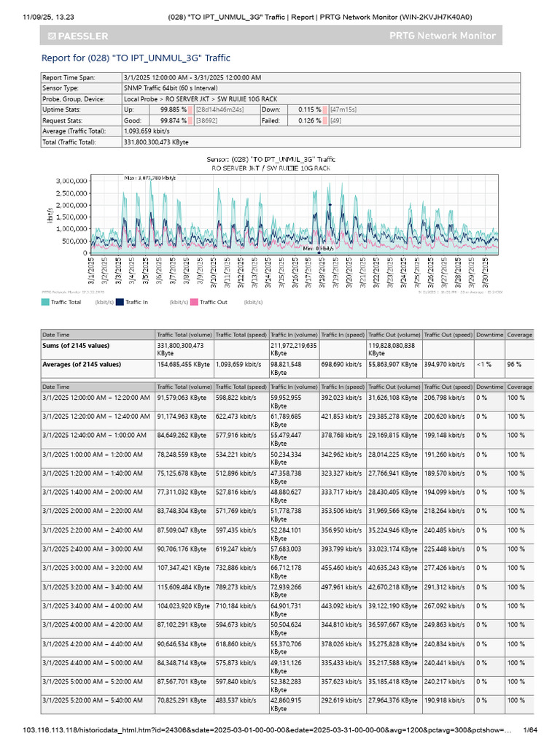Click the PRTG Network Monitor banner title
This screenshot has height=747, width=560.
[x=443, y=36]
